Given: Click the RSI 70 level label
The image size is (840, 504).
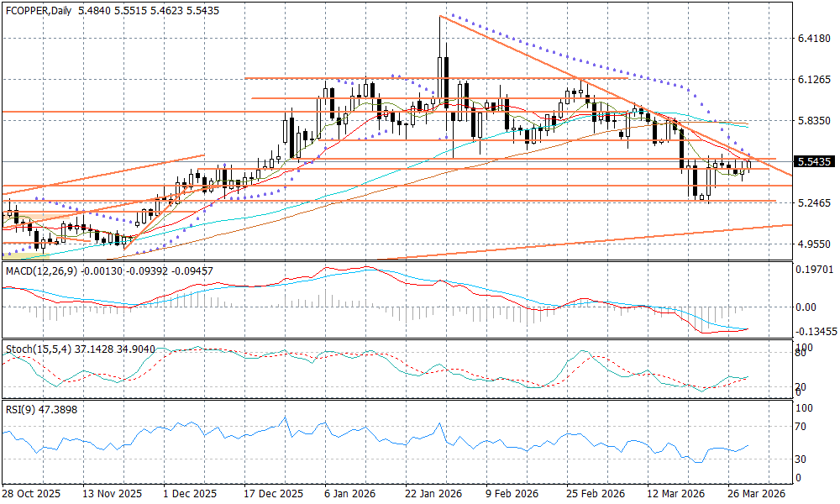Looking at the screenshot, I should point(801,427).
